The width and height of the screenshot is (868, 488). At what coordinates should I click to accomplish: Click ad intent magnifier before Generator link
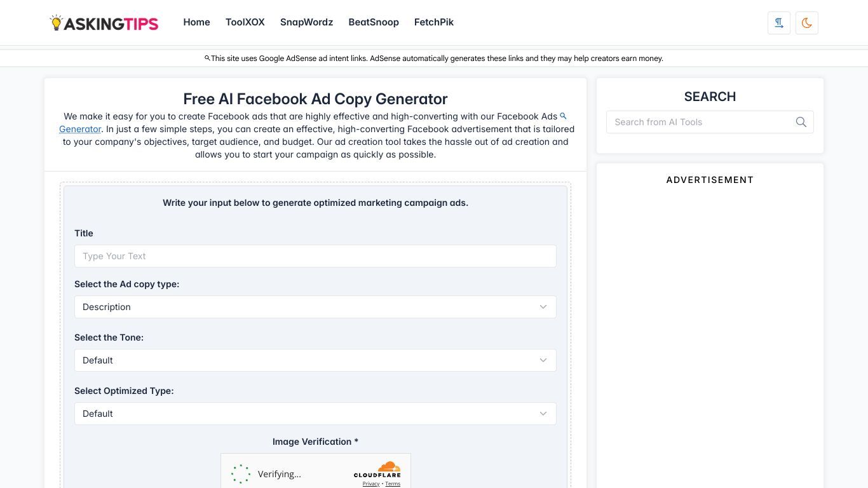click(x=563, y=116)
